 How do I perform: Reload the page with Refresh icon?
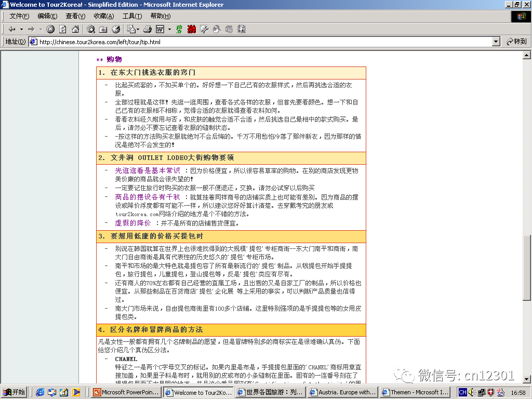click(63, 29)
